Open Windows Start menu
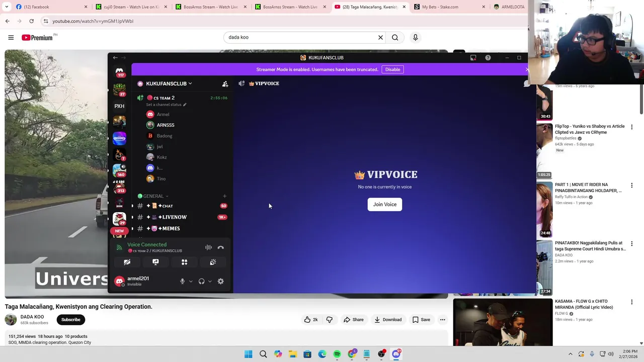 [249, 354]
